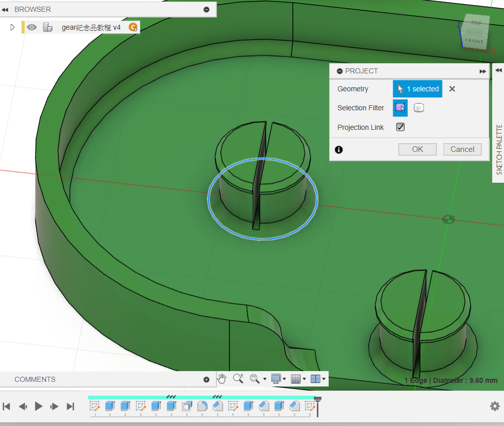This screenshot has width=504, height=426.
Task: Click Cancel in Project dialog
Action: pos(462,149)
